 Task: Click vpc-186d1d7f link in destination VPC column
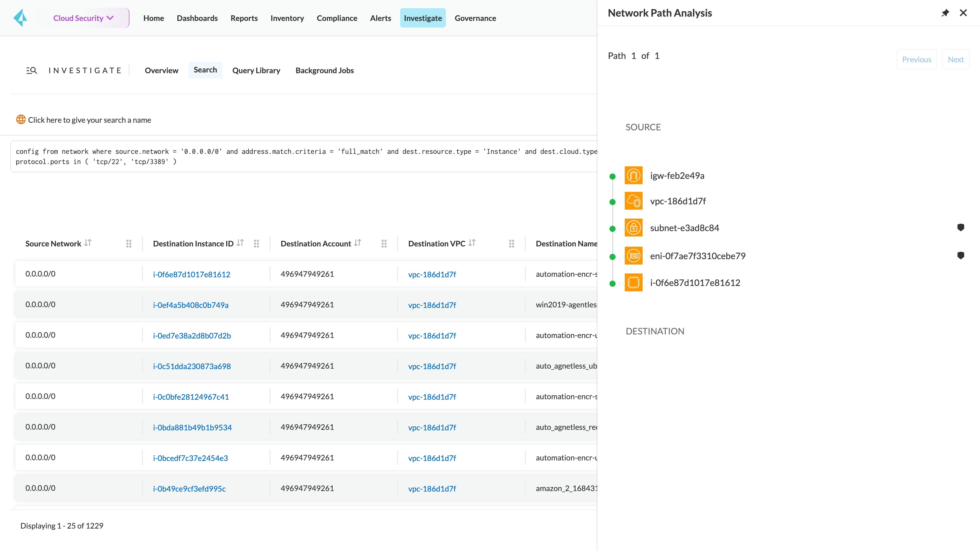432,274
